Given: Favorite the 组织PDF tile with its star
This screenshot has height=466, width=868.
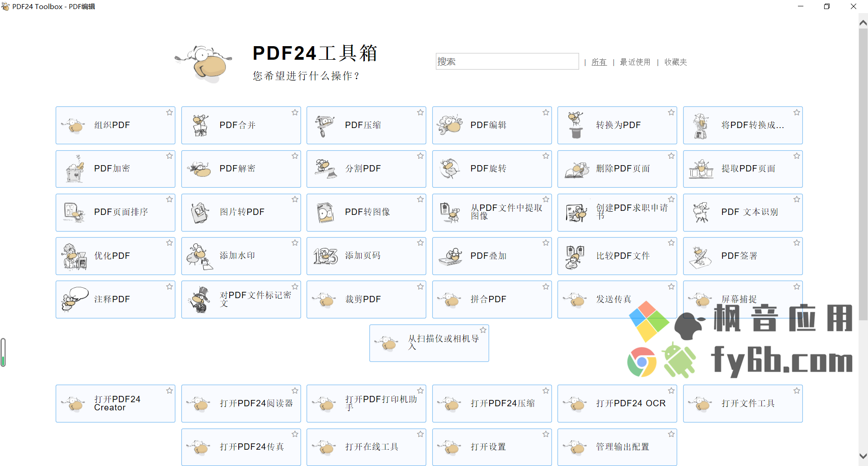Looking at the screenshot, I should (x=170, y=112).
